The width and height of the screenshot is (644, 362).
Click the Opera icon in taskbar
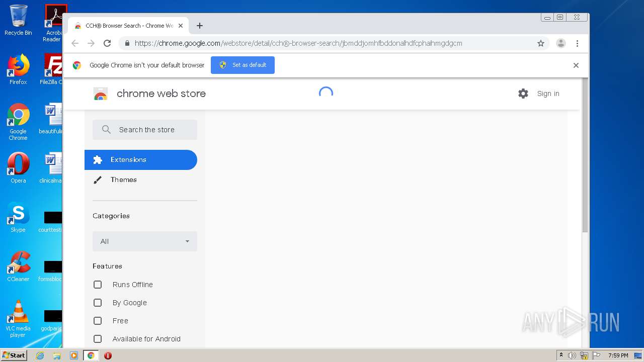[108, 355]
